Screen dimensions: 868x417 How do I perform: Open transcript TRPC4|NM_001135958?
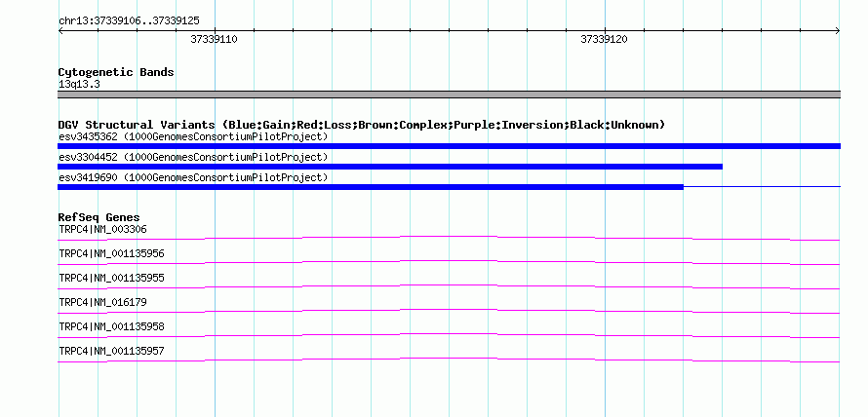point(111,326)
